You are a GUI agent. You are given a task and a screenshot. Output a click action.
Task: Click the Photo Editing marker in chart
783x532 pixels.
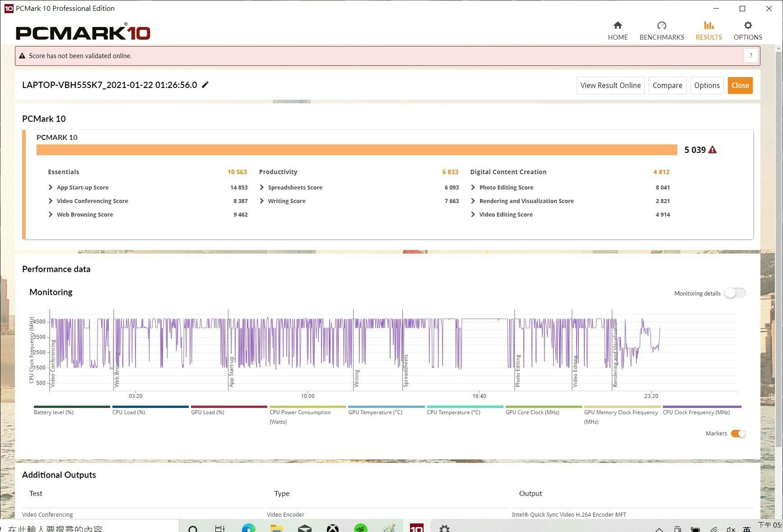[517, 370]
